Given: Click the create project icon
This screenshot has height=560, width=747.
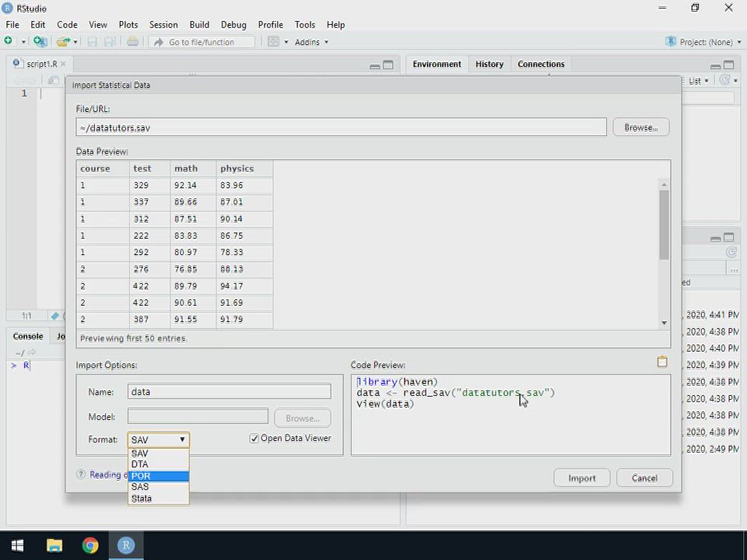Looking at the screenshot, I should tap(40, 42).
